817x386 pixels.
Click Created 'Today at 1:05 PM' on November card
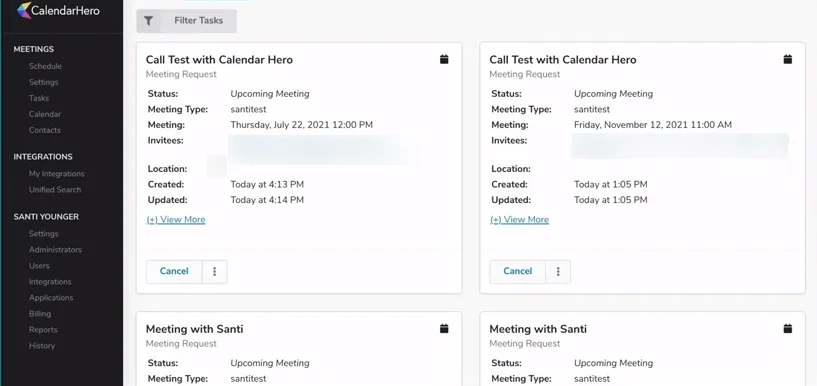[x=611, y=184]
